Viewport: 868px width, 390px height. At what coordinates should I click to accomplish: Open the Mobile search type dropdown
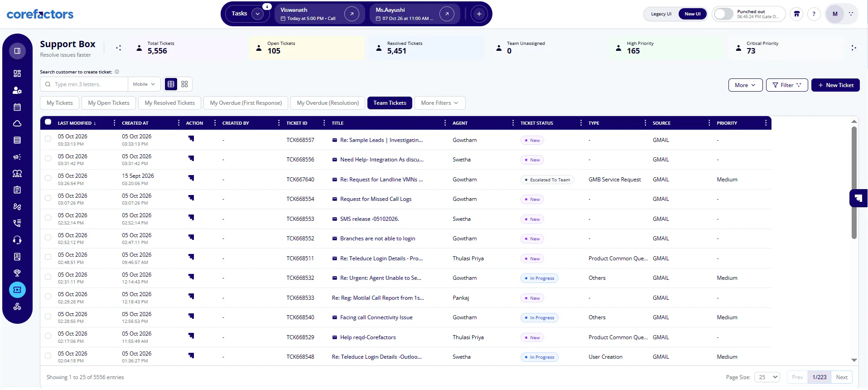[x=144, y=84]
